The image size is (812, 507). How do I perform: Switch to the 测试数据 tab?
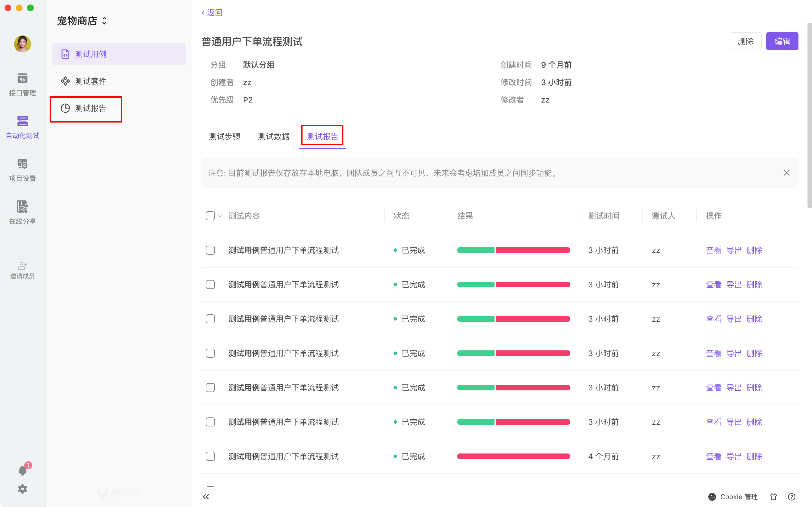tap(273, 137)
